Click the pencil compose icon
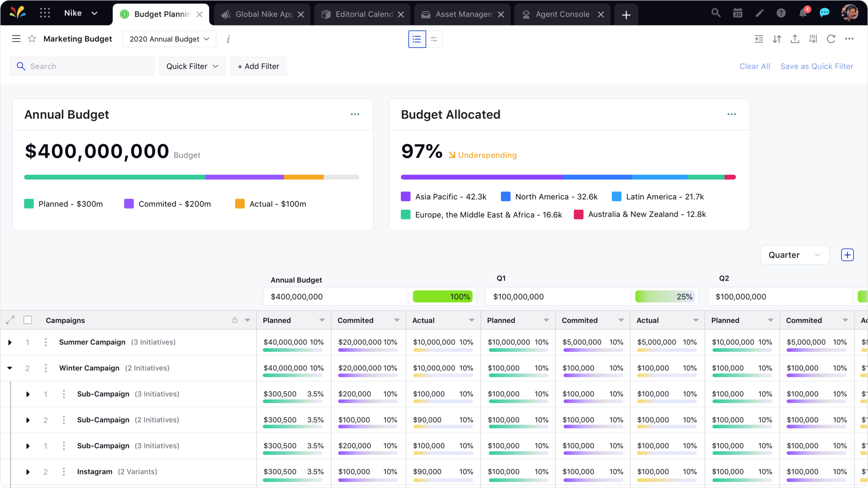 click(759, 13)
